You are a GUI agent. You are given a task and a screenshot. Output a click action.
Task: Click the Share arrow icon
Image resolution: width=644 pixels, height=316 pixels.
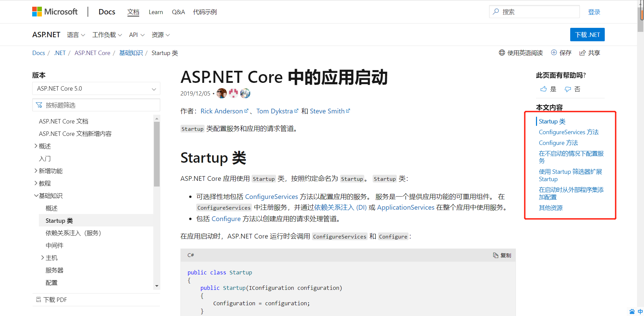coord(583,53)
